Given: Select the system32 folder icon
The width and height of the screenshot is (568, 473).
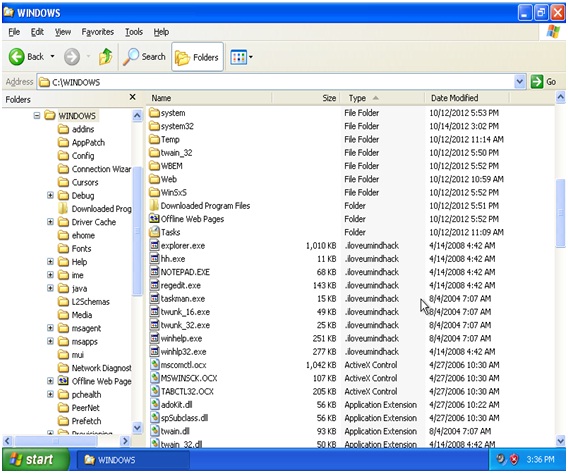Looking at the screenshot, I should [155, 126].
